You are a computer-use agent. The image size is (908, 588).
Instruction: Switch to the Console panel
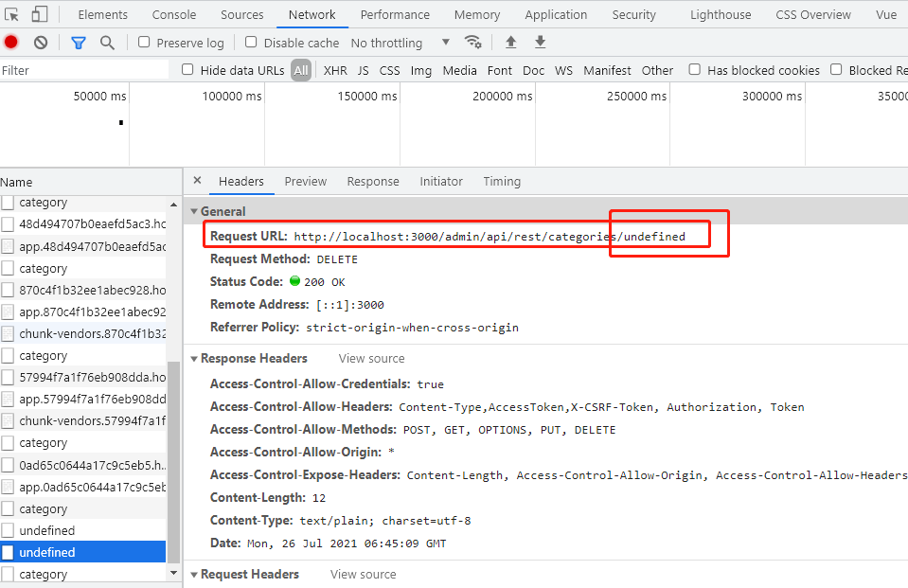174,14
